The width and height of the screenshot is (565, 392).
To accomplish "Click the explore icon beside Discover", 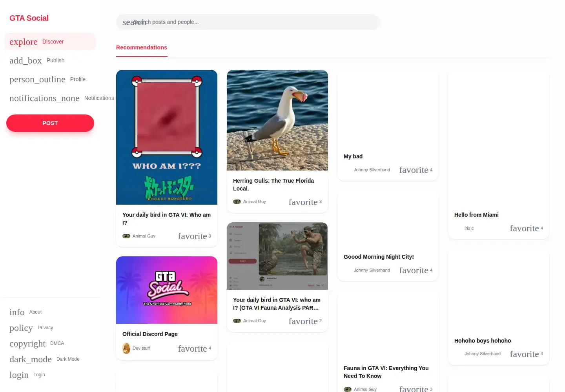I will 24,42.
